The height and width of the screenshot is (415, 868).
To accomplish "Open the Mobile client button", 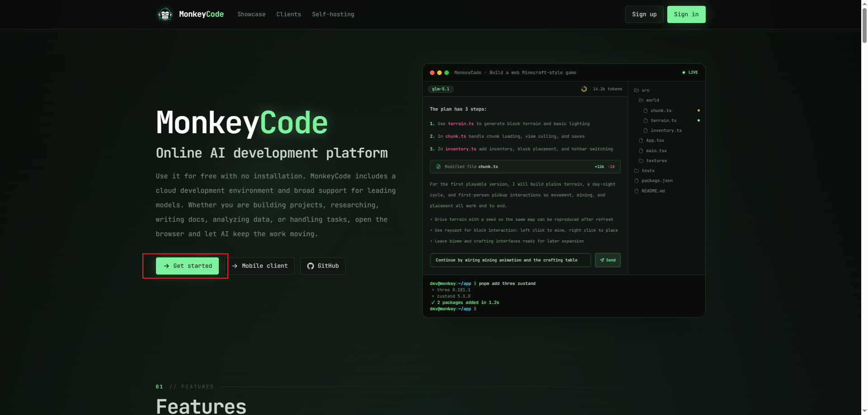I will 259,266.
